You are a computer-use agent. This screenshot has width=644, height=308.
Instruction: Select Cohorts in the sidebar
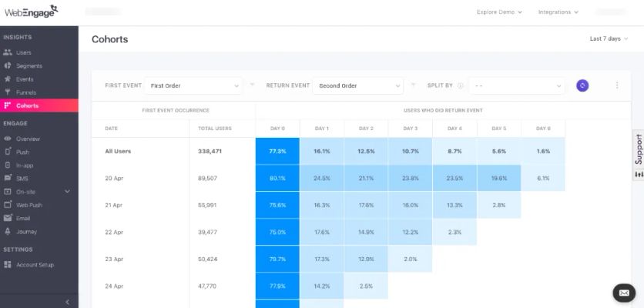(39, 105)
